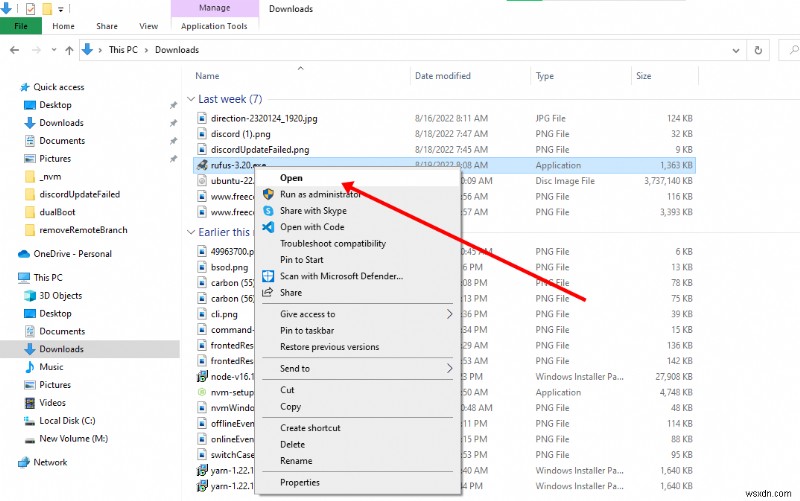
Task: Click the chevron after This PC in address bar
Action: click(x=146, y=50)
